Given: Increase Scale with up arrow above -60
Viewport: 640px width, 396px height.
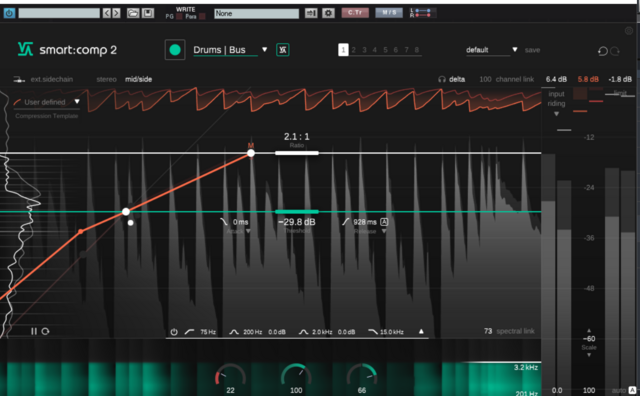Looking at the screenshot, I should [589, 330].
